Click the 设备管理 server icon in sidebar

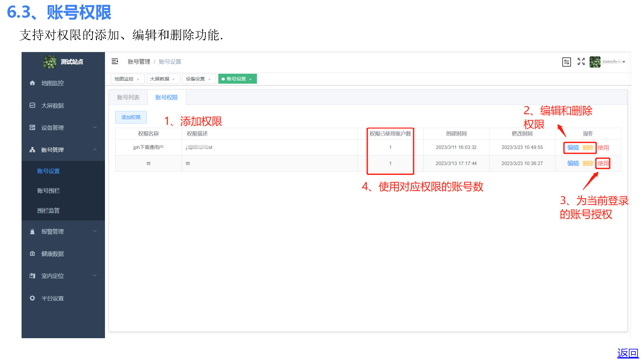32,127
